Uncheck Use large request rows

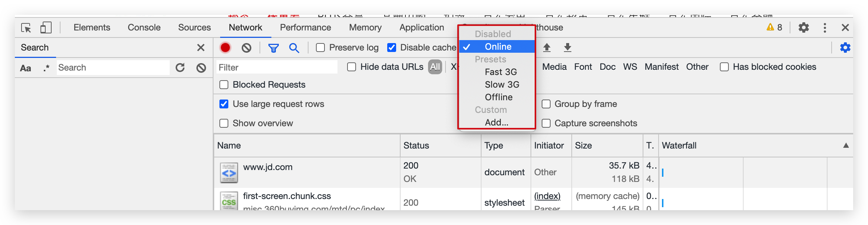(224, 104)
